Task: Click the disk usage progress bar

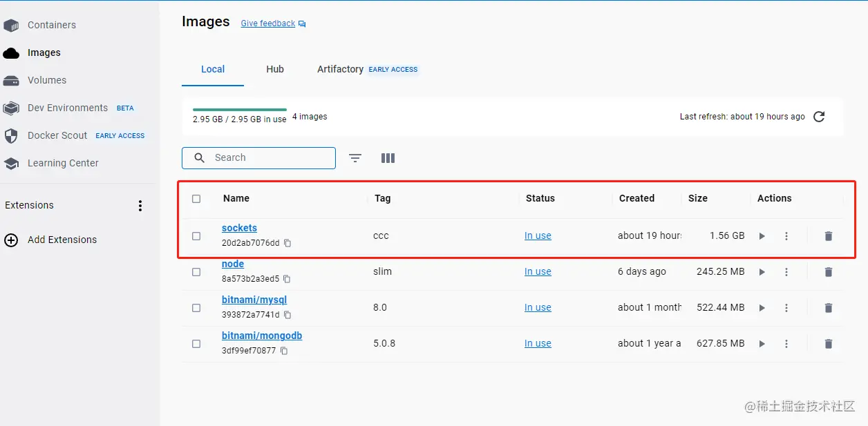Action: 240,109
